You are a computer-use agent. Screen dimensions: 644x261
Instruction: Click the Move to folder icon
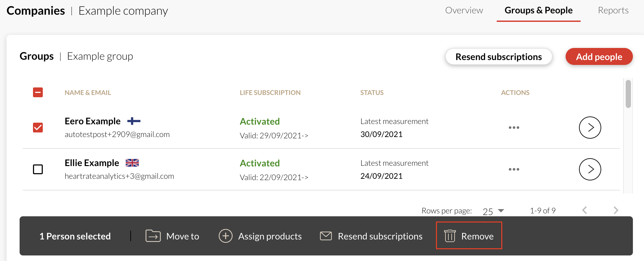tap(153, 236)
